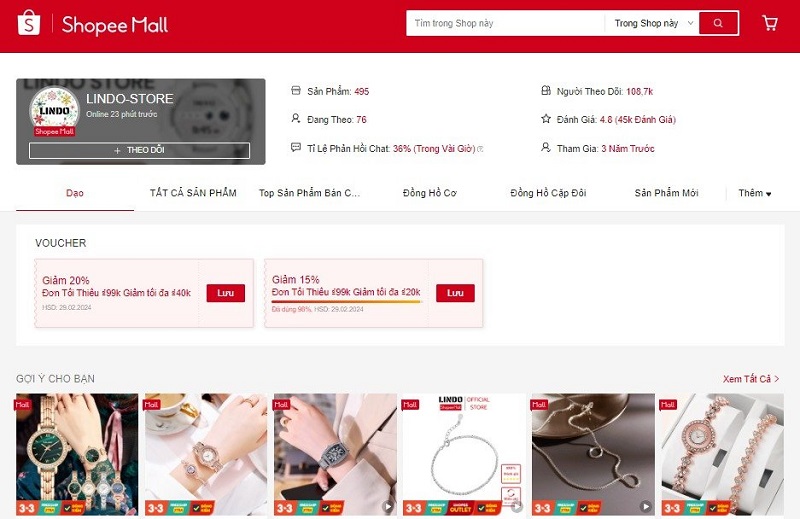Viewport: 800px width, 519px height.
Task: Click the red search magnifier button
Action: (x=718, y=23)
